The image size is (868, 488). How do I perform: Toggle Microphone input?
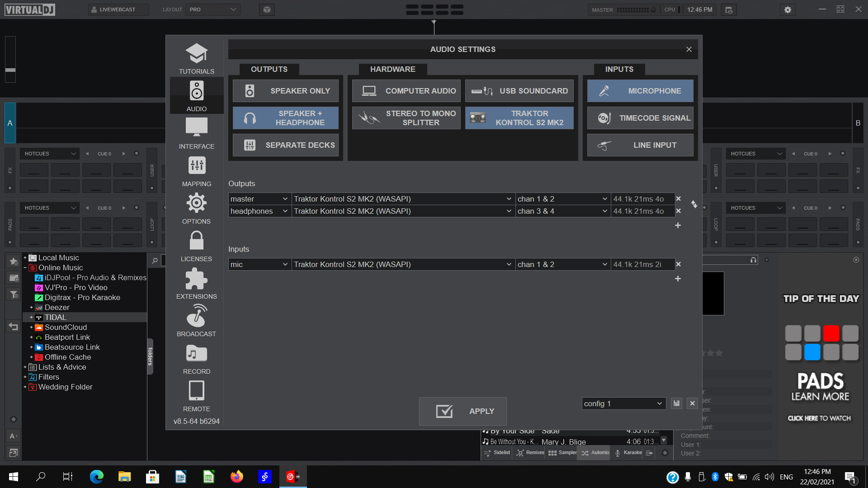(x=640, y=91)
